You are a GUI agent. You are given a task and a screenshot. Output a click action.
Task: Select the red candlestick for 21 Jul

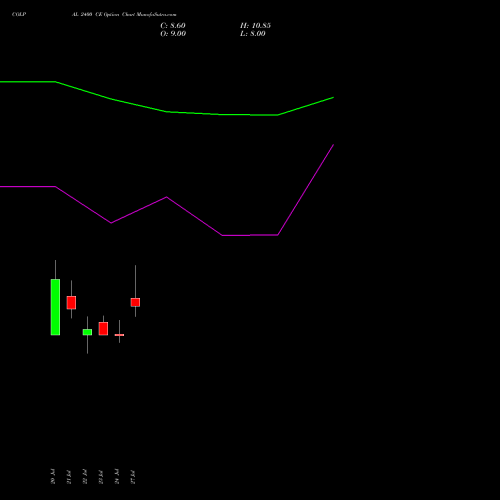[x=71, y=302]
